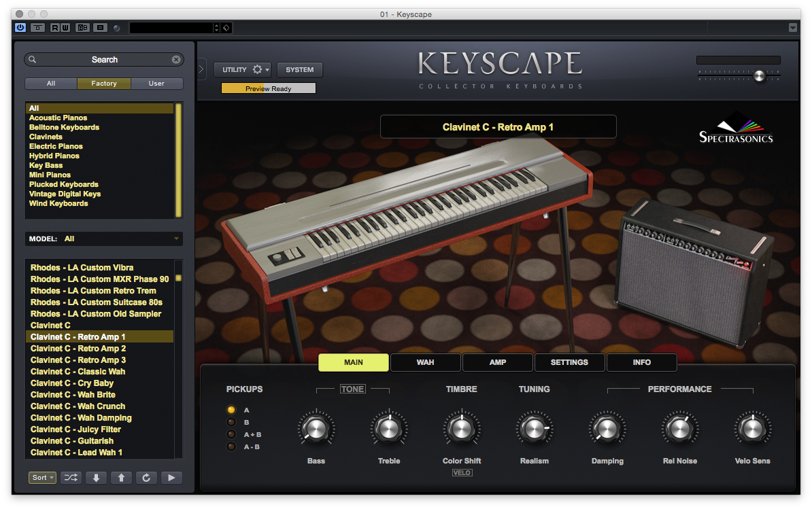The image size is (812, 509).
Task: Open the MODEL dropdown
Action: click(x=103, y=239)
